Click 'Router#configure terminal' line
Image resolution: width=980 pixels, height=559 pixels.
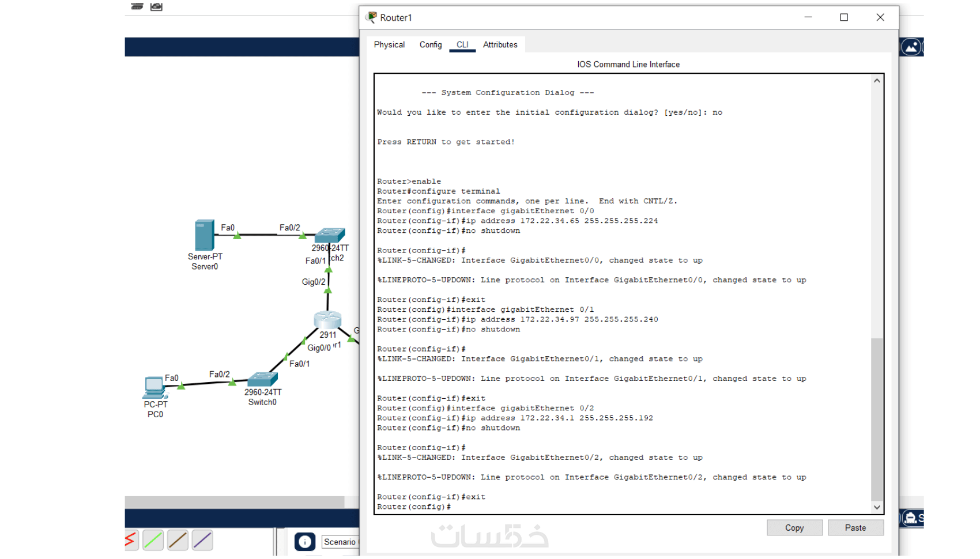pos(439,191)
